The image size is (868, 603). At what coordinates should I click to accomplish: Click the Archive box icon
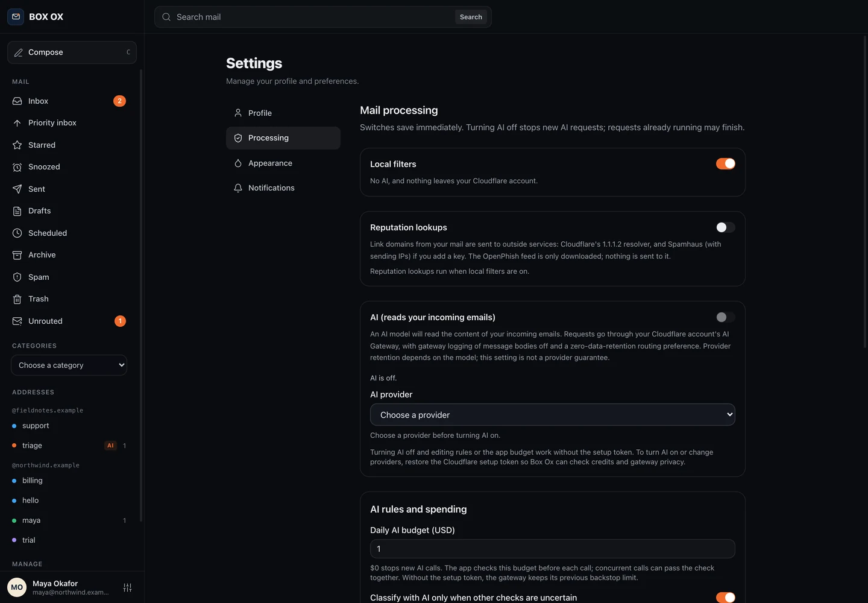[x=17, y=255]
